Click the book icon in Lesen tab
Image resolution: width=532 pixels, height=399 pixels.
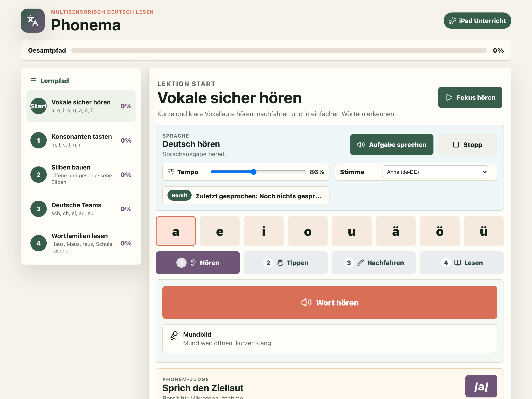coord(457,263)
